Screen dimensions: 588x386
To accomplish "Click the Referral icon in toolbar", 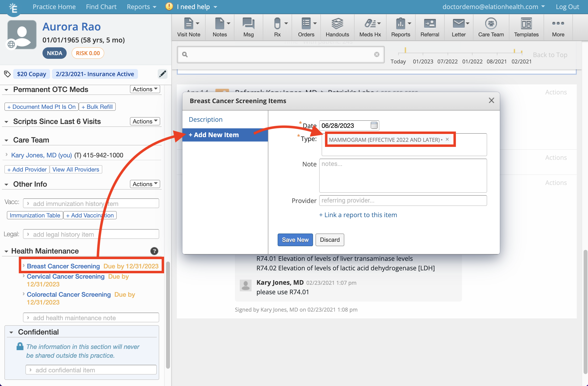I will point(429,27).
